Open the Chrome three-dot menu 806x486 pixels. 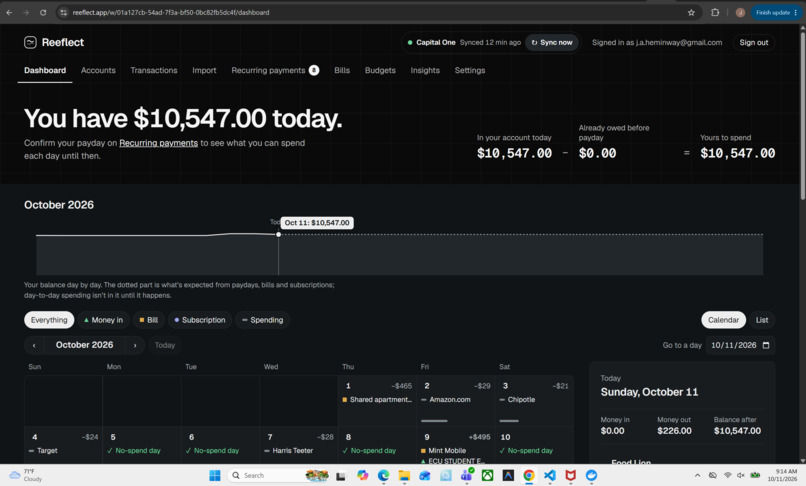tap(796, 12)
